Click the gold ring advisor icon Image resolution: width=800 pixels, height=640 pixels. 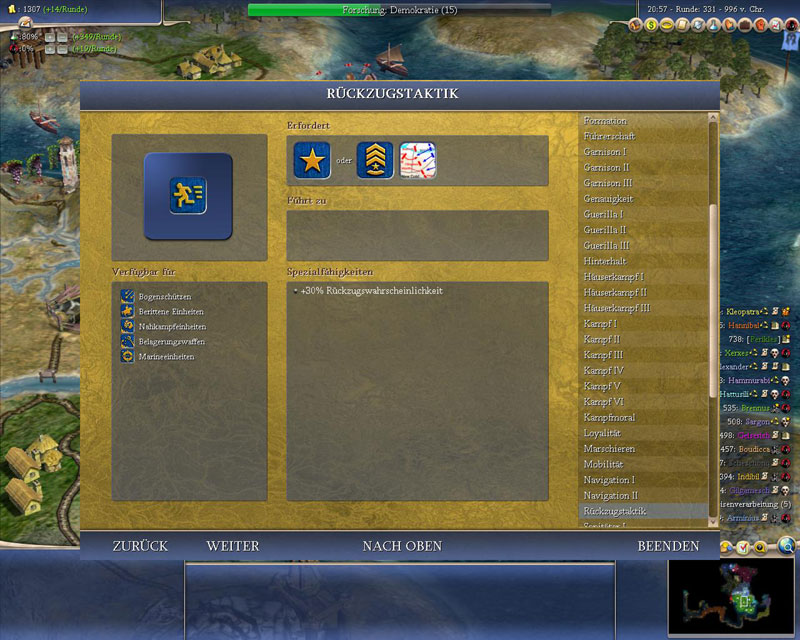point(667,24)
